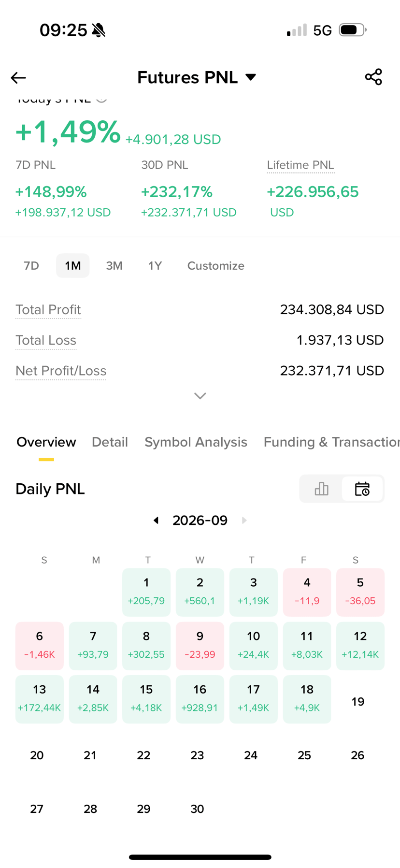Open the share icon
Viewport: 400px width, 868px height.
pyautogui.click(x=373, y=77)
